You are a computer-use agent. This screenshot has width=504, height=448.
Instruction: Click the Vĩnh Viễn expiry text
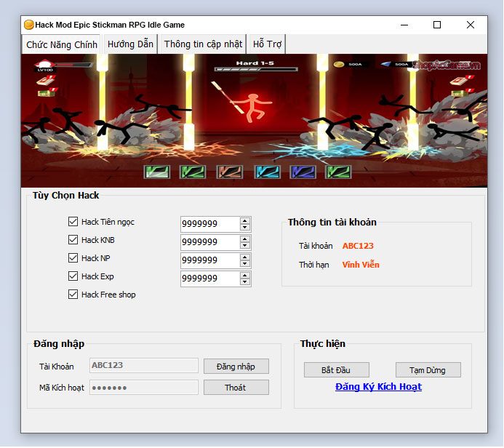(361, 265)
